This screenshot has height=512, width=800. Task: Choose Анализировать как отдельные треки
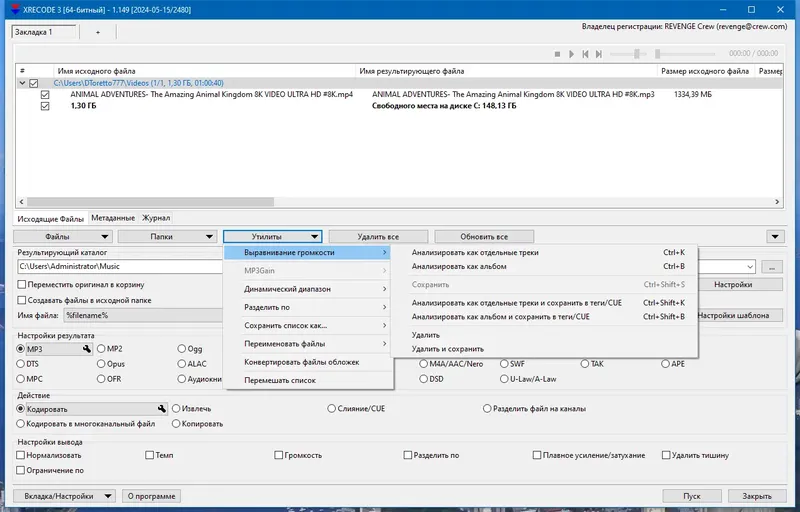click(544, 252)
